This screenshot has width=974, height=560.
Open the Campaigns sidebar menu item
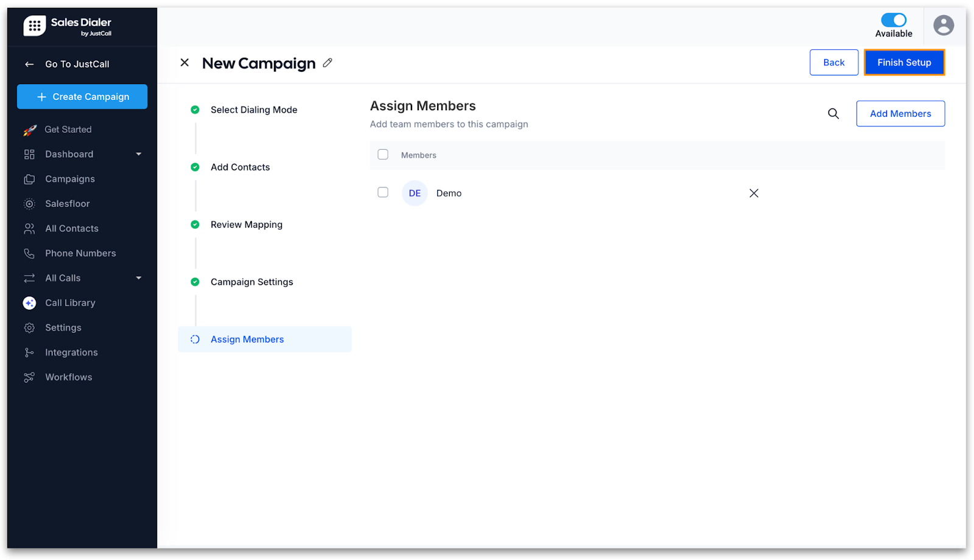[x=70, y=179]
